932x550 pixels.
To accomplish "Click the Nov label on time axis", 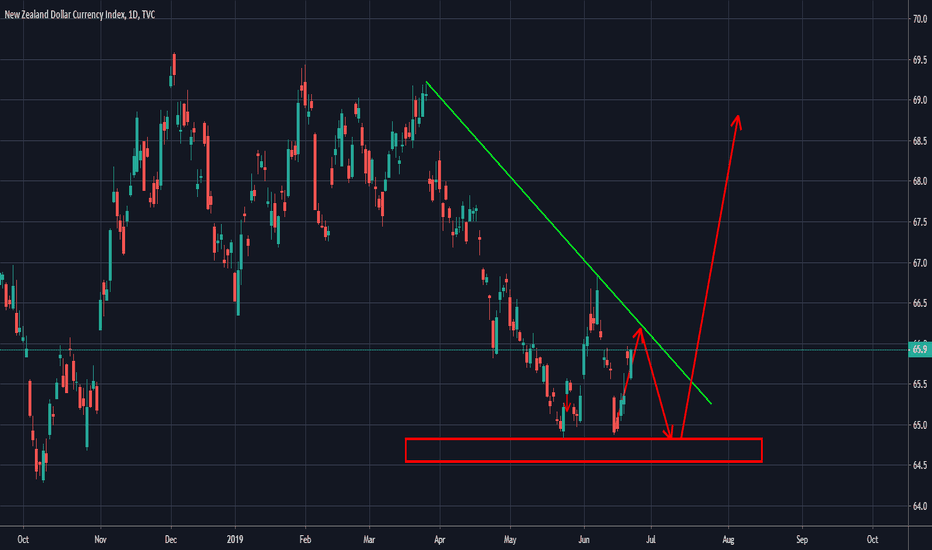I will (100, 539).
